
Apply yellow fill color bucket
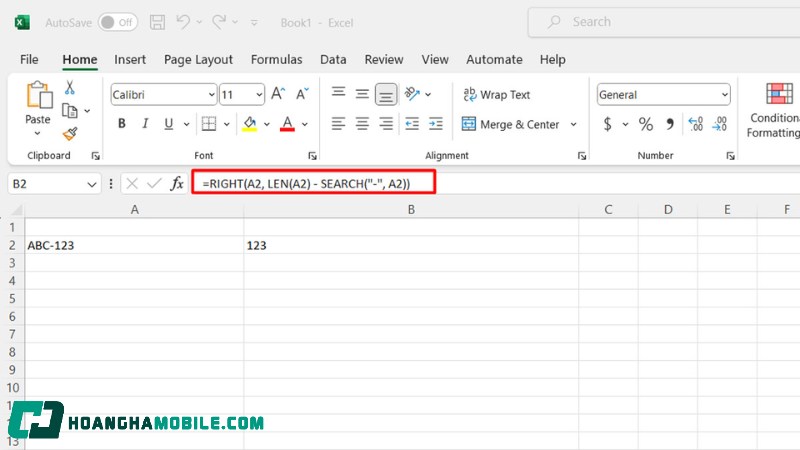[249, 123]
